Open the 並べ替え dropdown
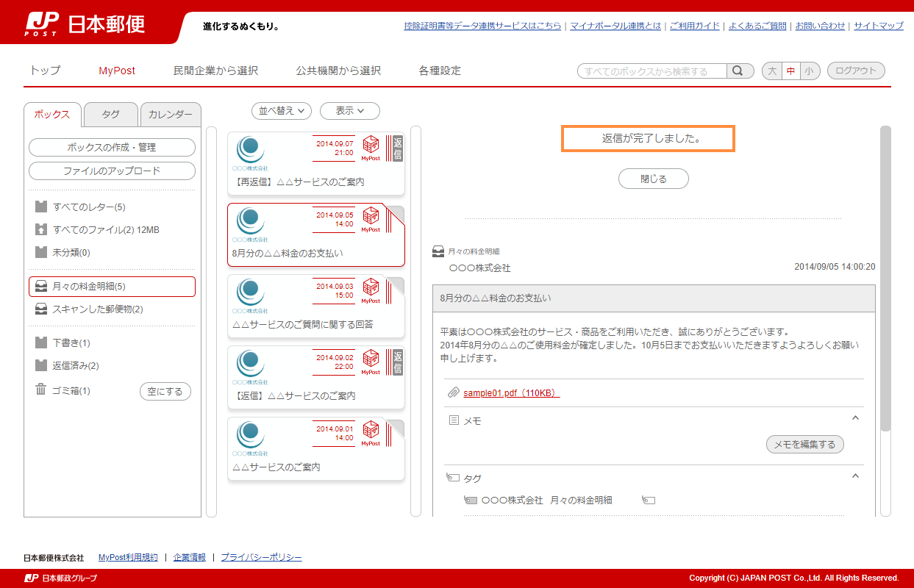 [x=282, y=111]
